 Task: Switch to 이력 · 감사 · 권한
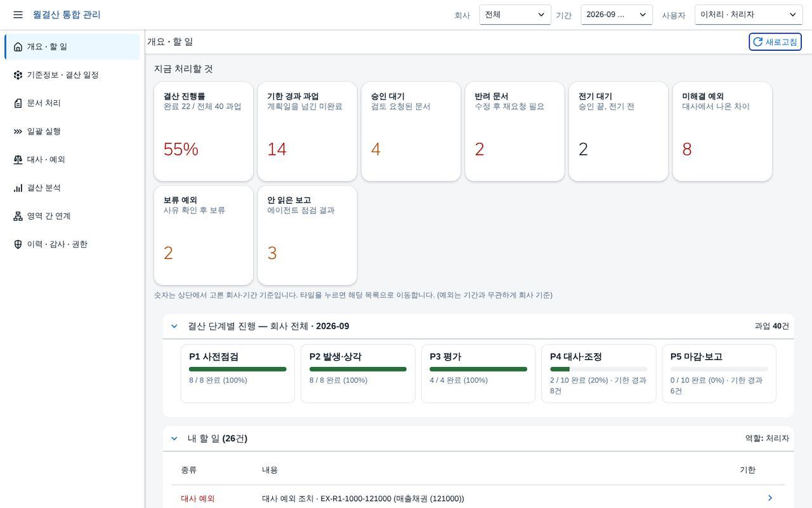point(72,244)
